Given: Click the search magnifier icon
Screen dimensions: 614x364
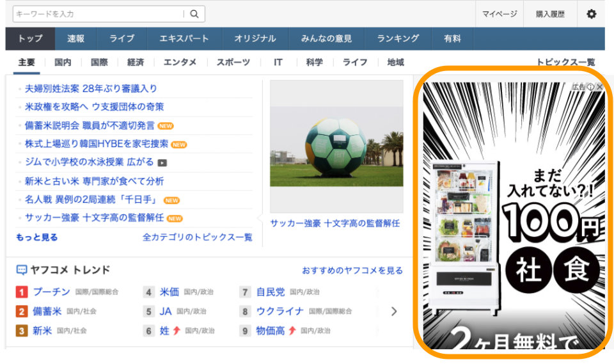Looking at the screenshot, I should pyautogui.click(x=194, y=14).
